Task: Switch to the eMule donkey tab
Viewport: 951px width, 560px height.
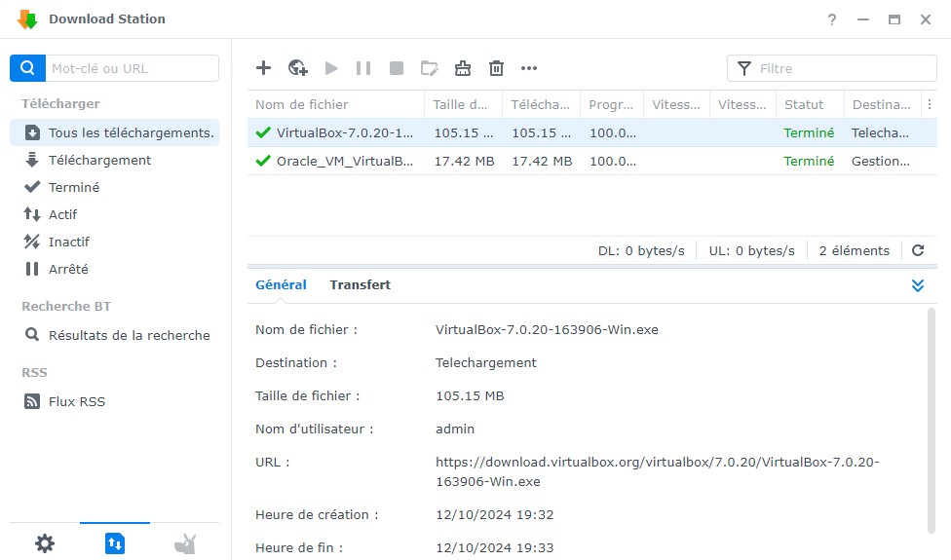Action: pyautogui.click(x=185, y=543)
